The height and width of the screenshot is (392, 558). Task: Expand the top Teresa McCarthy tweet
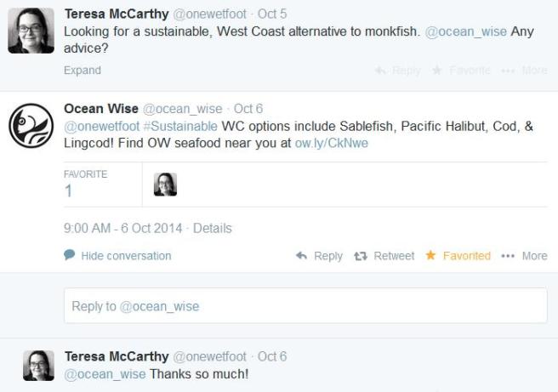82,71
